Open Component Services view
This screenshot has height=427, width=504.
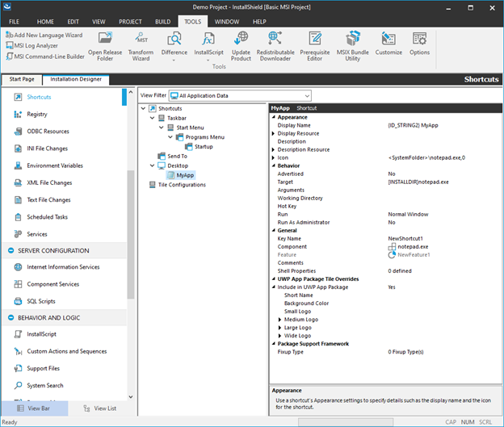tap(52, 284)
